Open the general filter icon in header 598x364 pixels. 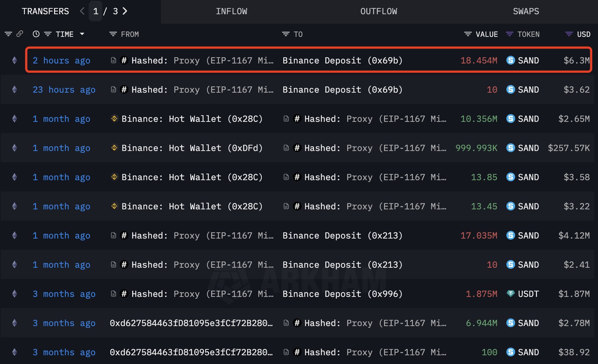coord(8,34)
